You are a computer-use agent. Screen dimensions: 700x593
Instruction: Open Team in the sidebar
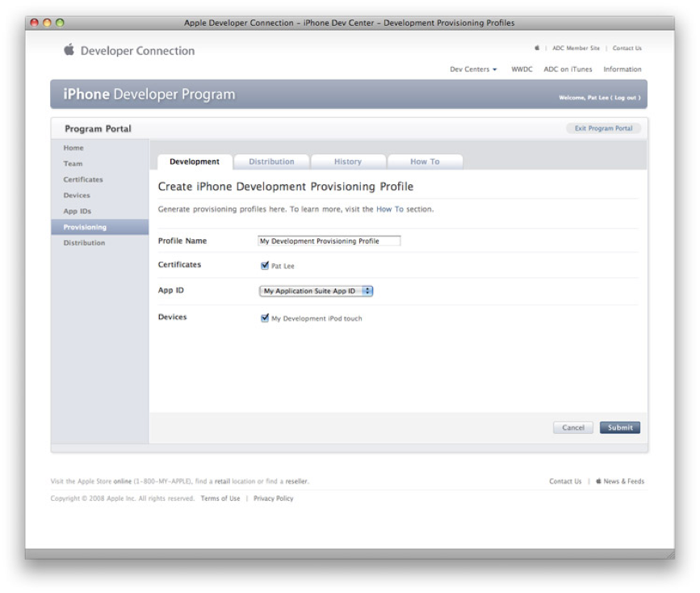click(x=73, y=163)
